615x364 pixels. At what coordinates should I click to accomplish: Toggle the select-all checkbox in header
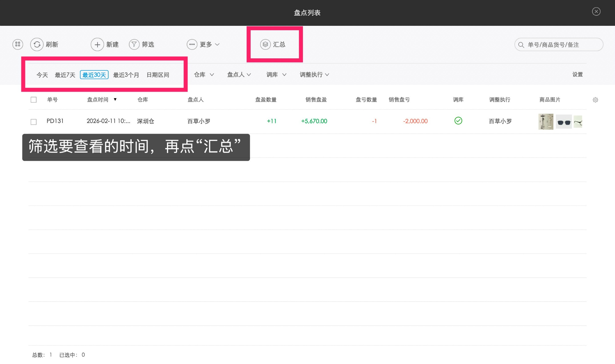click(x=34, y=100)
